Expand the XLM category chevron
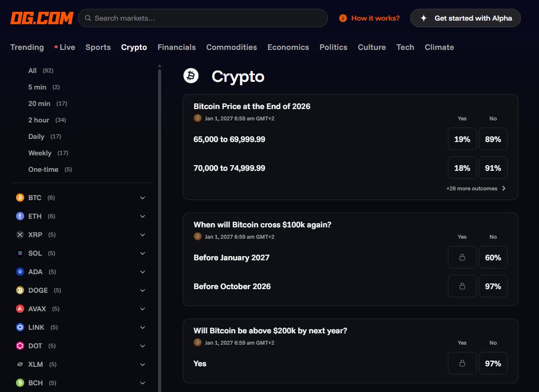 click(x=143, y=365)
